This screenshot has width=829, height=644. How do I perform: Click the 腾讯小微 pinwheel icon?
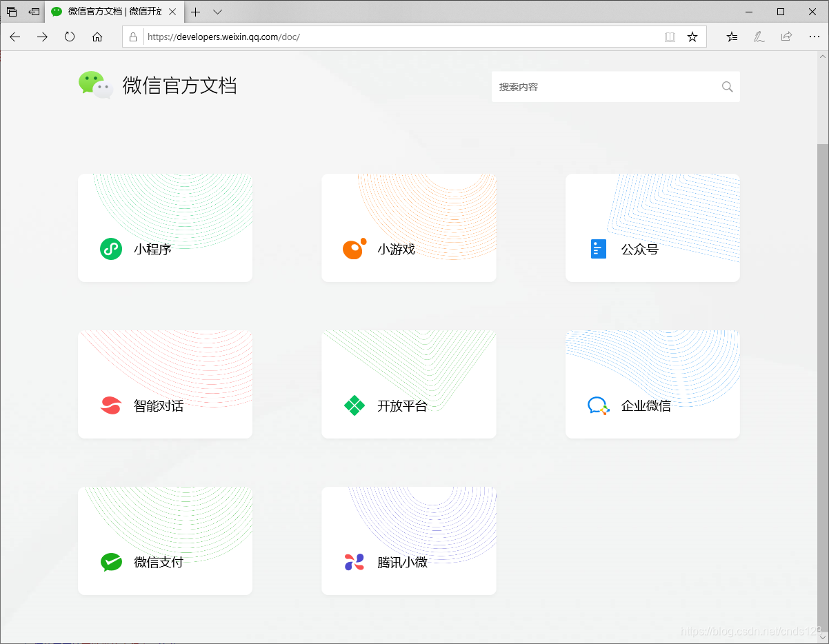point(354,562)
